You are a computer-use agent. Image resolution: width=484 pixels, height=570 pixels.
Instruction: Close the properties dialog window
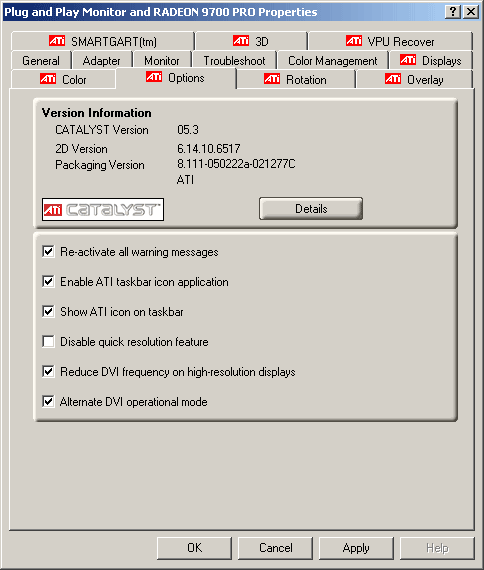(x=471, y=12)
